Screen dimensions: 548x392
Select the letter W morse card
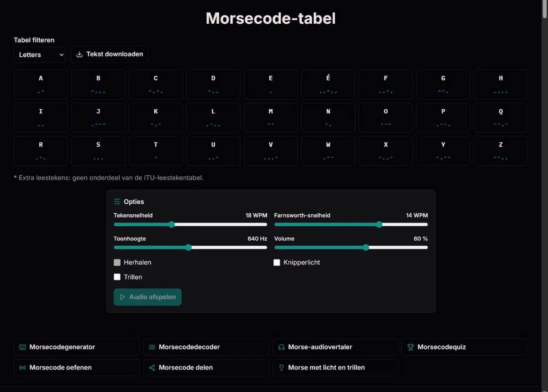point(328,151)
